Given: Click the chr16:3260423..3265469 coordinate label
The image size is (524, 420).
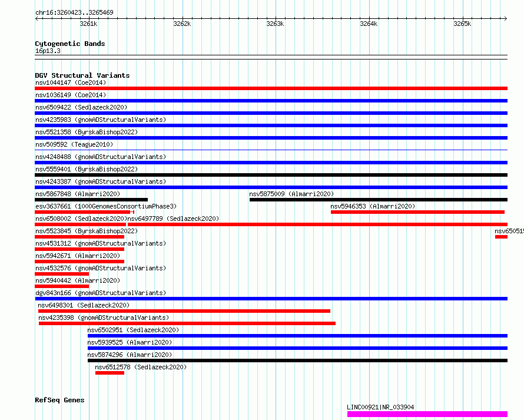Looking at the screenshot, I should [x=74, y=12].
